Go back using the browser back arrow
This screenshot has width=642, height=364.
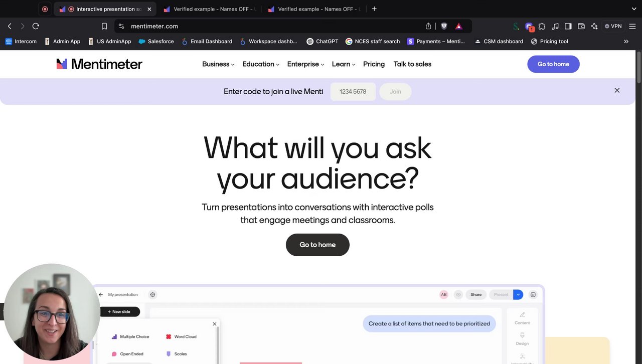[10, 26]
